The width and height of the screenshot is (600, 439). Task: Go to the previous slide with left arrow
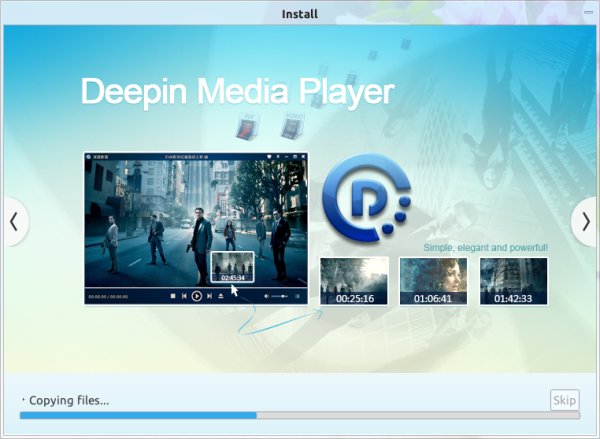click(x=14, y=222)
